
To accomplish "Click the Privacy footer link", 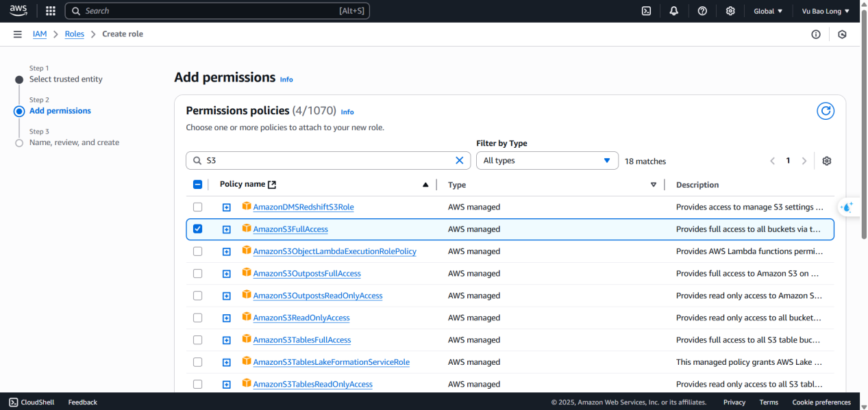I will point(734,402).
